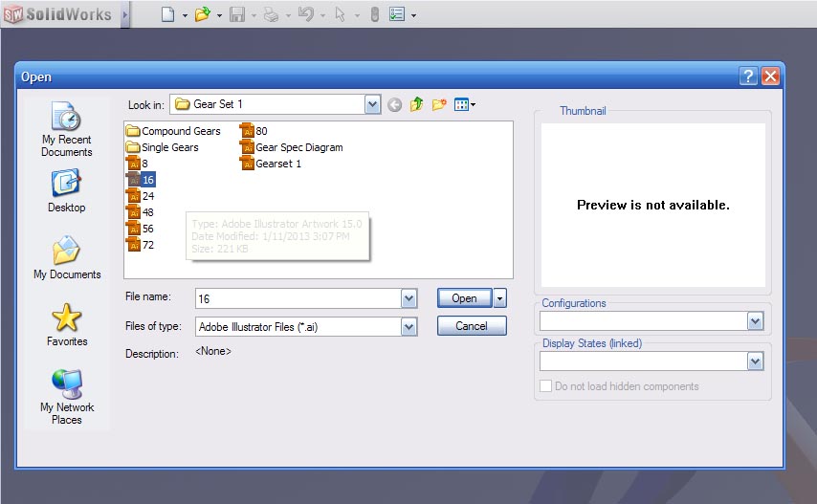Toggle Do not load hidden components checkbox
This screenshot has width=817, height=504.
pos(545,386)
